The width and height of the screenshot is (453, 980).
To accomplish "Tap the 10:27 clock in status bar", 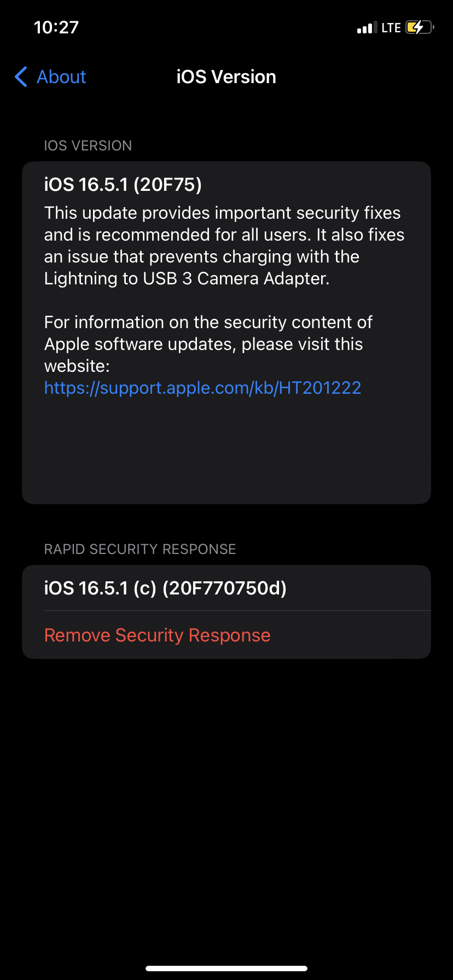I will [56, 27].
